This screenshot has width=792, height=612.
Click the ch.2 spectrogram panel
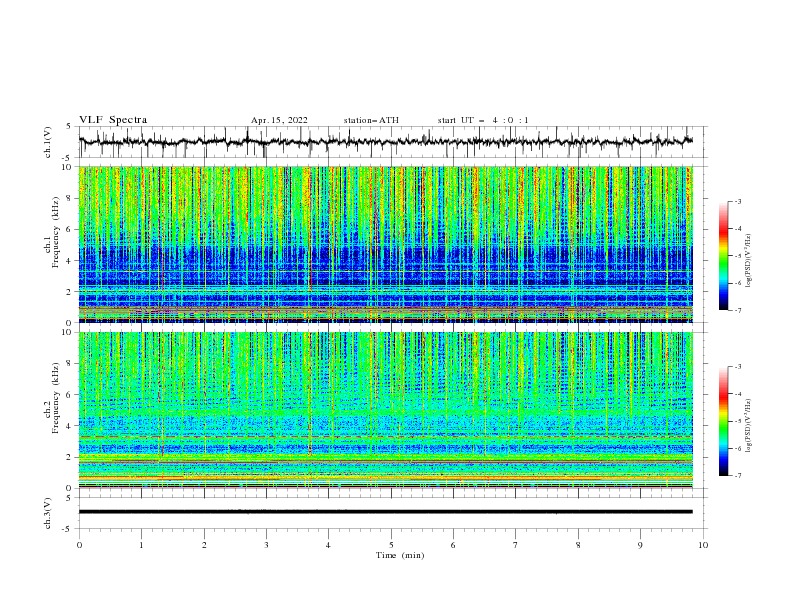[x=385, y=410]
